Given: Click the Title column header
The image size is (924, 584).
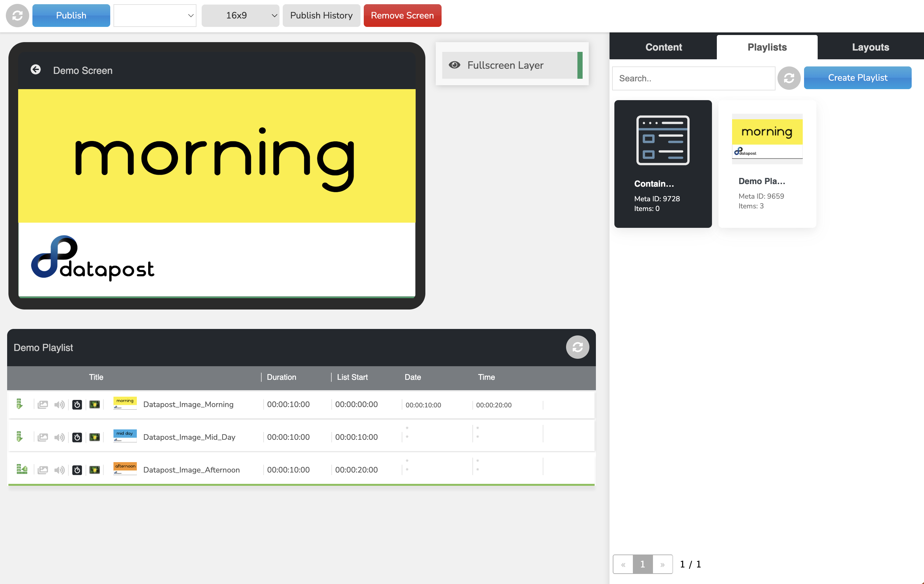Looking at the screenshot, I should [96, 377].
